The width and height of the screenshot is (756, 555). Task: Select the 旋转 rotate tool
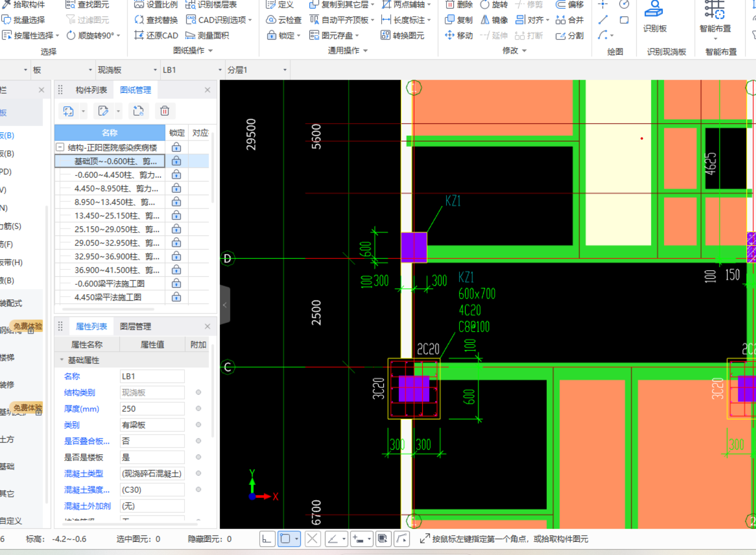pos(494,5)
